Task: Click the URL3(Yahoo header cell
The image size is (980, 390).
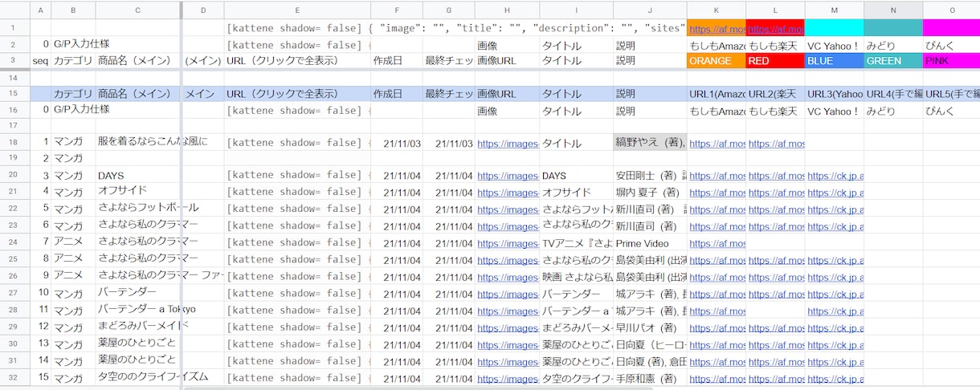Action: (835, 95)
